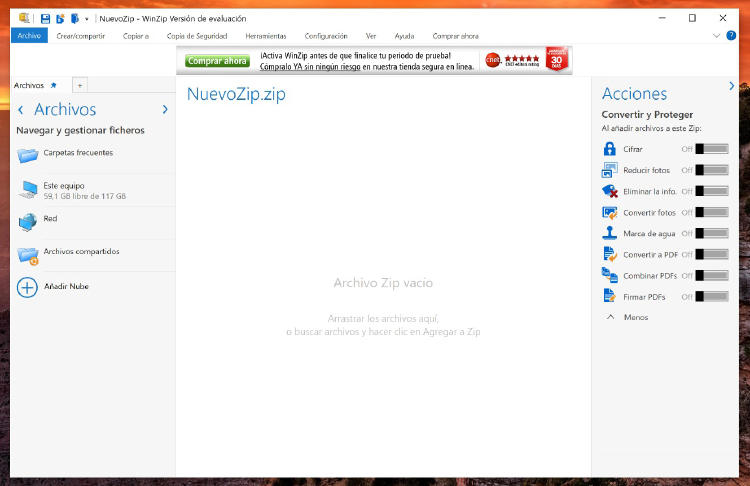Enable the Cifrar toggle switch
The image size is (750, 486).
click(712, 149)
